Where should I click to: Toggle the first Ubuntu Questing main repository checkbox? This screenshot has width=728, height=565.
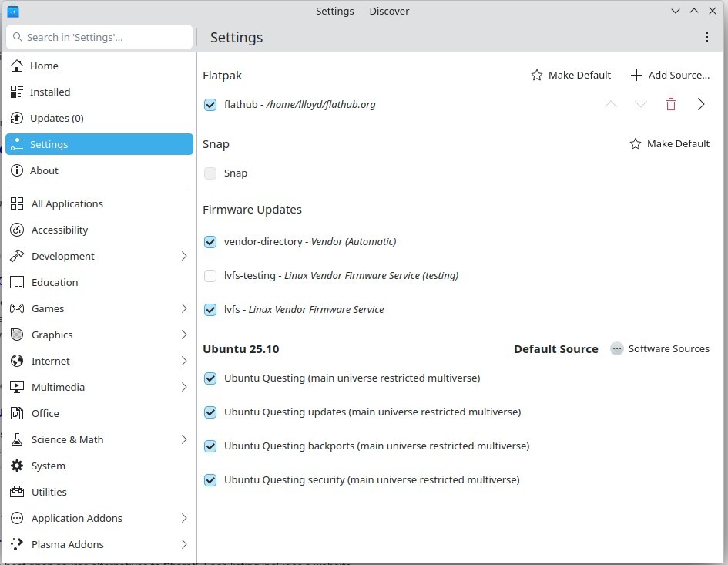(210, 378)
